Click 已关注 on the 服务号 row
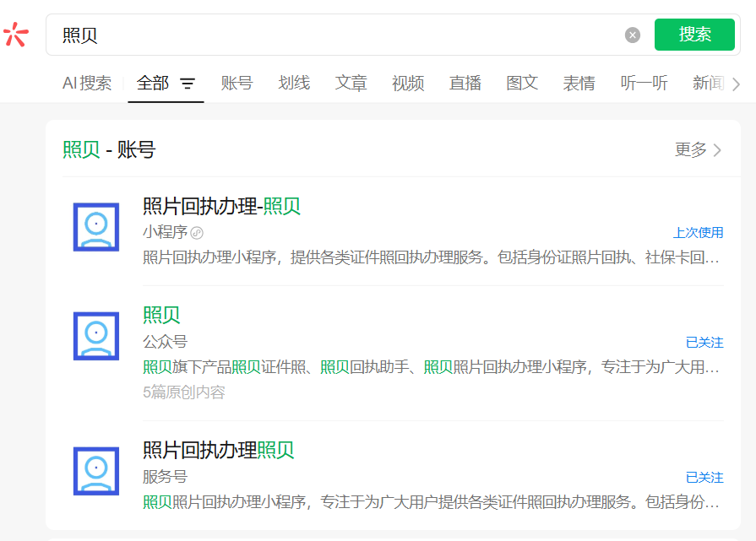This screenshot has width=756, height=541. (x=704, y=478)
